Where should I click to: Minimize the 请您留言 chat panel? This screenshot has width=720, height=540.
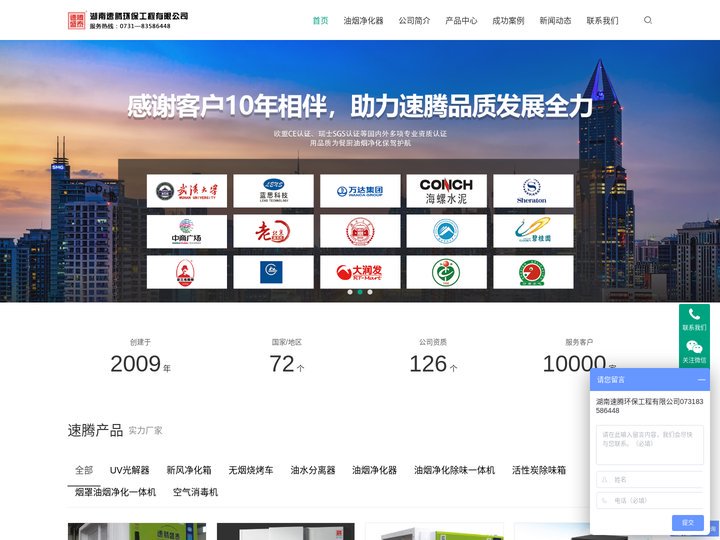(x=701, y=380)
